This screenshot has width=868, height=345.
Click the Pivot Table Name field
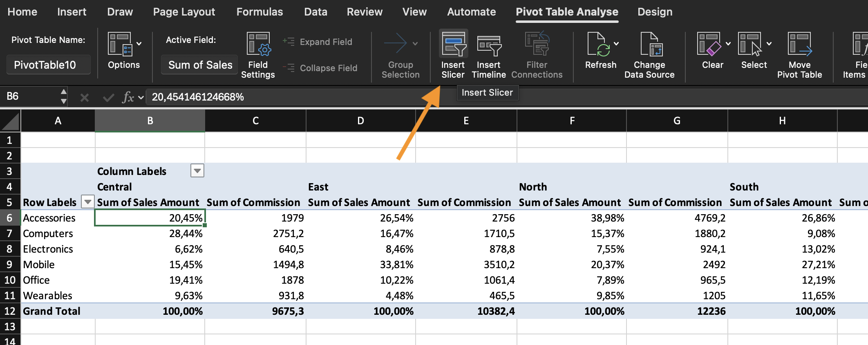coord(49,65)
